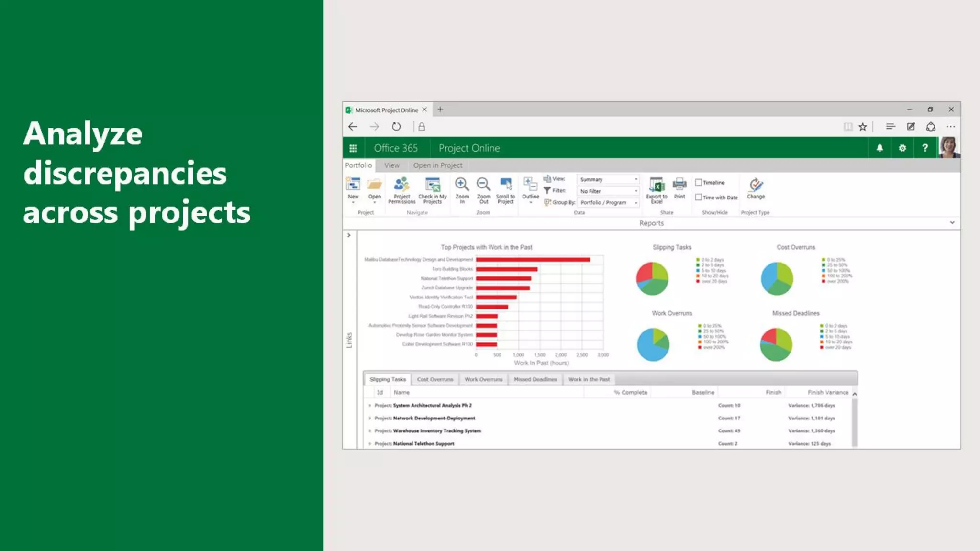Viewport: 980px width, 551px height.
Task: Toggle the Time with Date checkbox
Action: pos(699,197)
